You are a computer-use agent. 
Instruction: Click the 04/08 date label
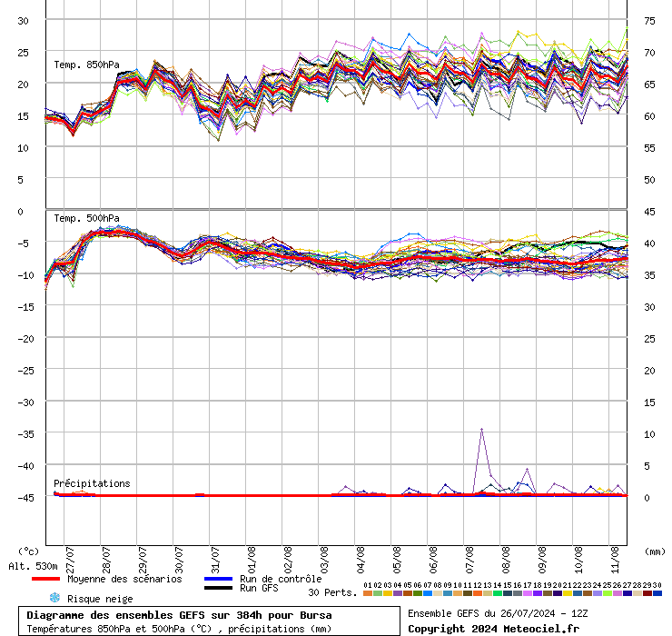361,560
